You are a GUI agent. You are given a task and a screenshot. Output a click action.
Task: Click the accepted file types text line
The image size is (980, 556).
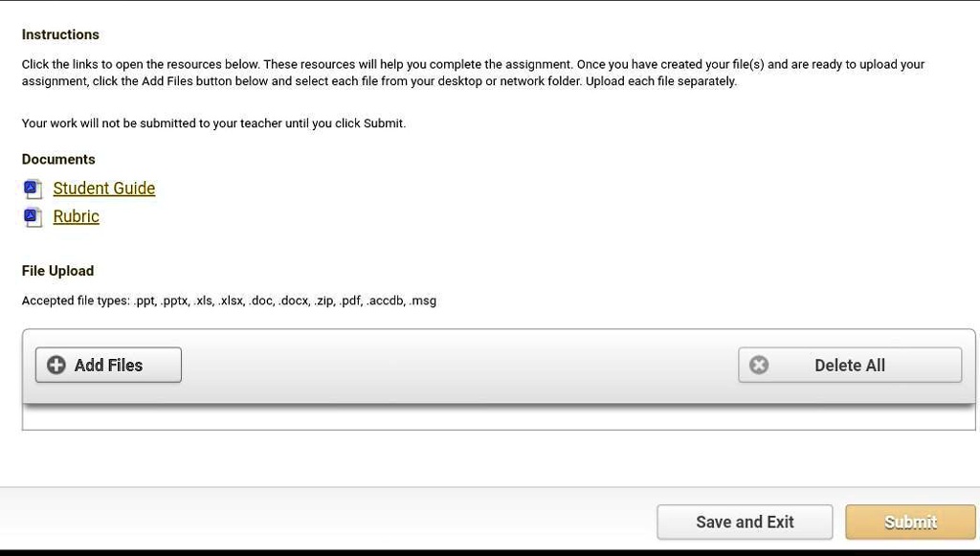click(229, 300)
